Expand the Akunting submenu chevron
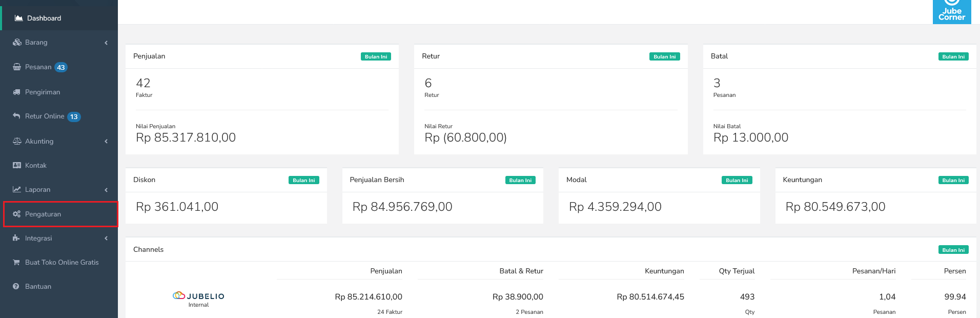This screenshot has width=980, height=318. [106, 141]
